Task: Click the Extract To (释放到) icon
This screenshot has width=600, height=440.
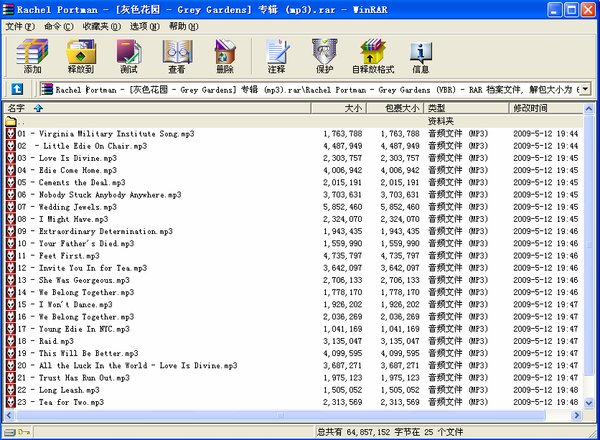Action: pos(81,56)
